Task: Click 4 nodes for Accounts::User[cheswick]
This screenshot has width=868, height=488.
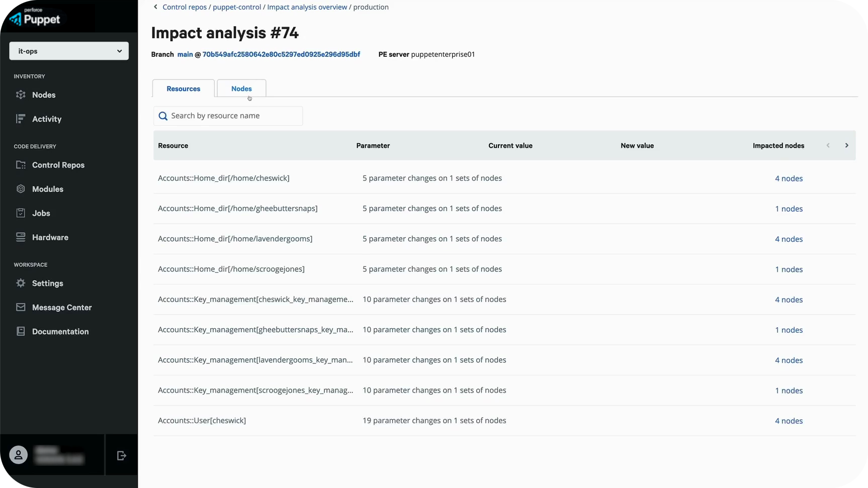Action: pyautogui.click(x=789, y=421)
